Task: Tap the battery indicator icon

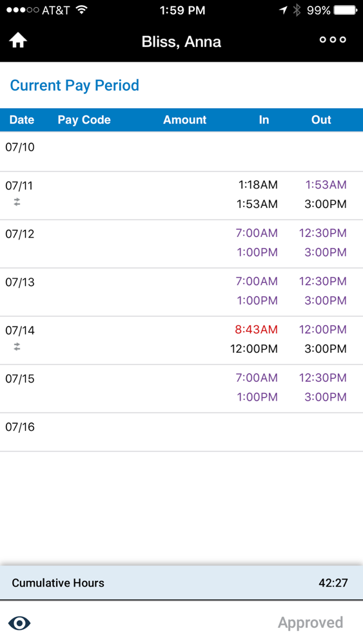Action: tap(346, 10)
